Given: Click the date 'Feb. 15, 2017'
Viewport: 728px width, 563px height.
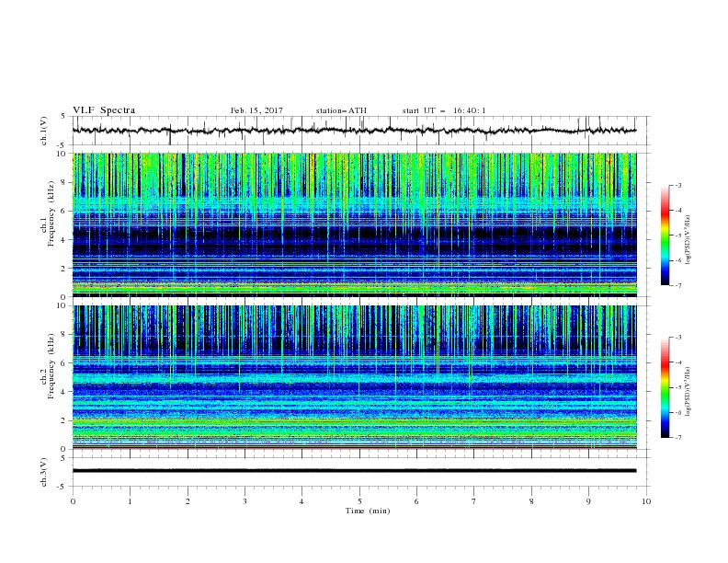Looking at the screenshot, I should [x=256, y=110].
